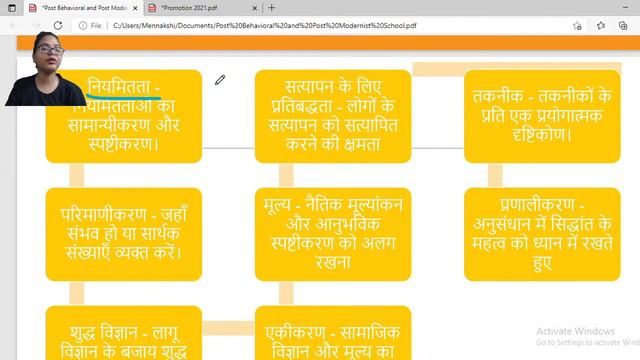View the File site information icon

pyautogui.click(x=83, y=25)
